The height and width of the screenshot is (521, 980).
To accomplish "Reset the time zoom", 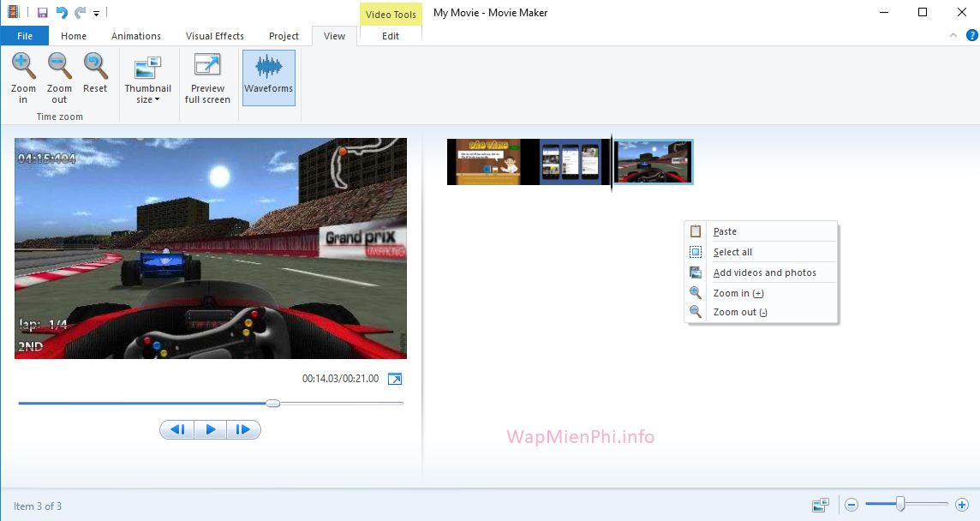I will tap(95, 74).
